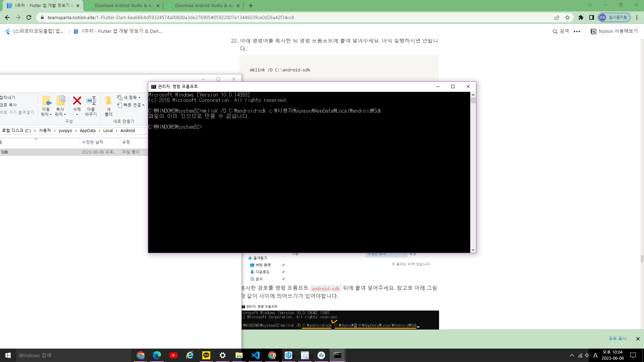The image size is (644, 362).
Task: Expand the chevron after the yunpyo breadcrumb
Action: pos(76,131)
